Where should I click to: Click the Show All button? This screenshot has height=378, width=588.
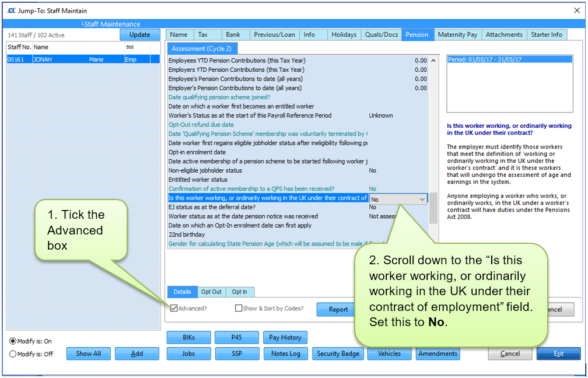coord(88,353)
